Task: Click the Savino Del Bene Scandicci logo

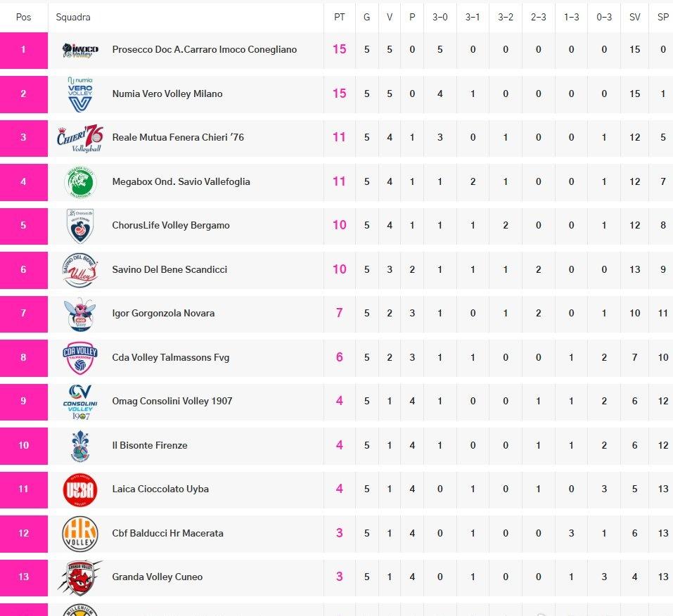Action: tap(80, 270)
